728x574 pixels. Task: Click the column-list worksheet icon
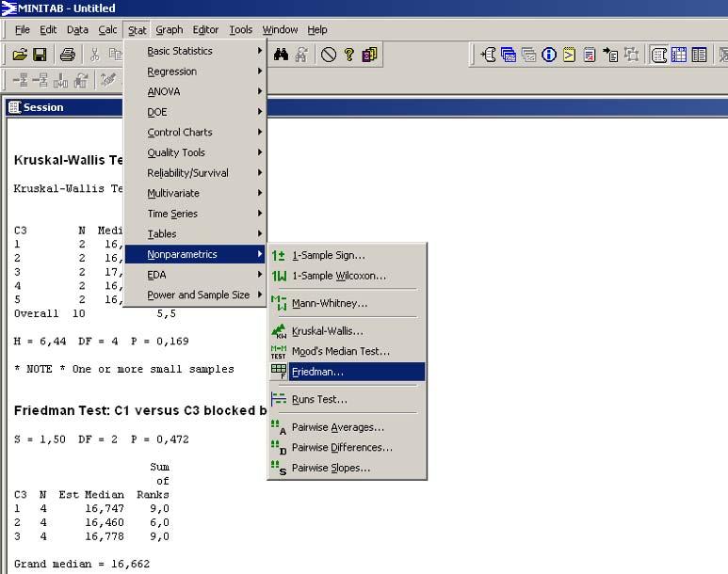(x=699, y=55)
